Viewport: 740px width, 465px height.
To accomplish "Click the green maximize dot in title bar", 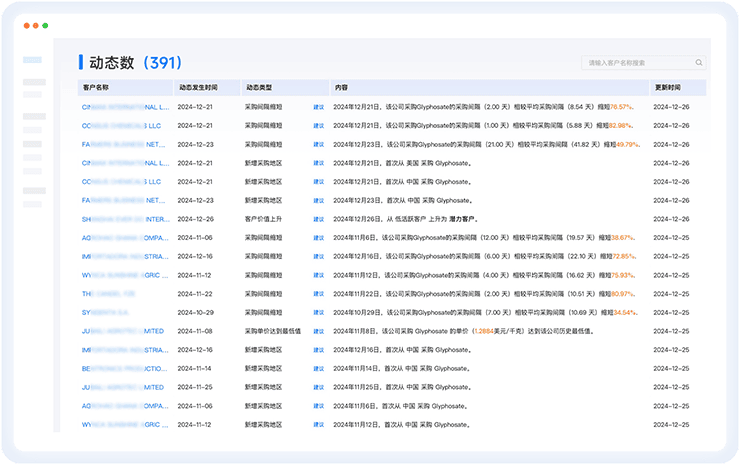I will [45, 25].
